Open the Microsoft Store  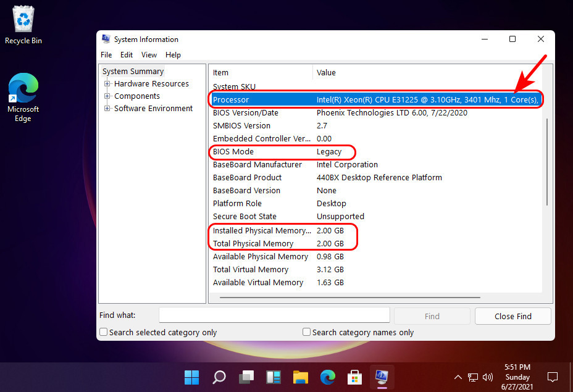click(x=354, y=377)
